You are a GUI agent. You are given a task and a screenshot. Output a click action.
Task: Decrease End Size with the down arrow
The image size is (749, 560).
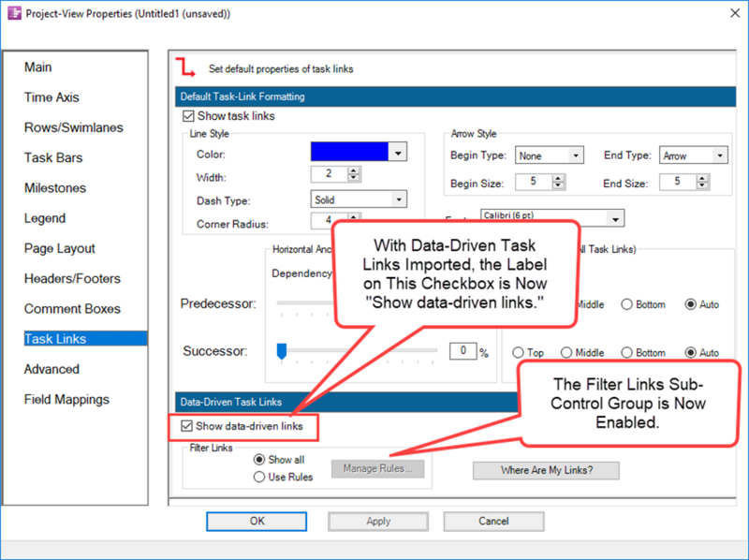pyautogui.click(x=702, y=185)
